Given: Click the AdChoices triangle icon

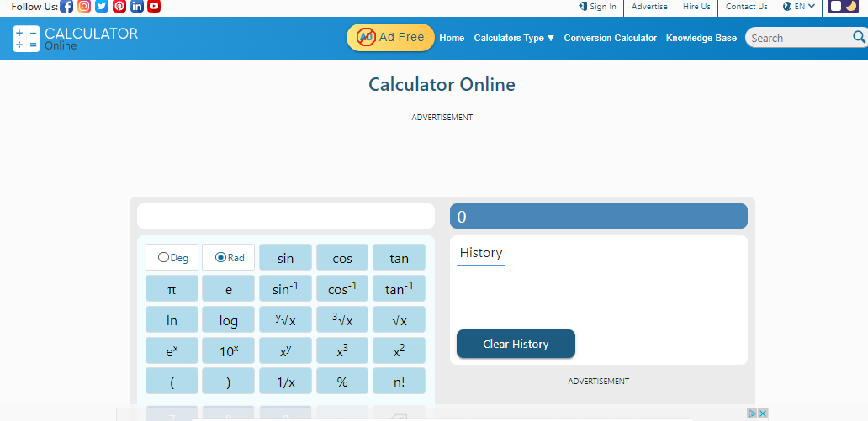Looking at the screenshot, I should pyautogui.click(x=752, y=413).
